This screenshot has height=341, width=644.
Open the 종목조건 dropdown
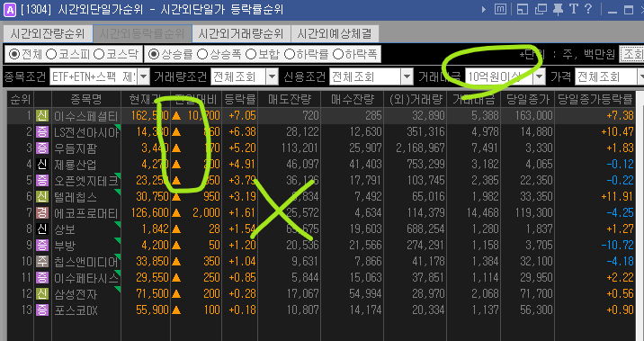143,76
